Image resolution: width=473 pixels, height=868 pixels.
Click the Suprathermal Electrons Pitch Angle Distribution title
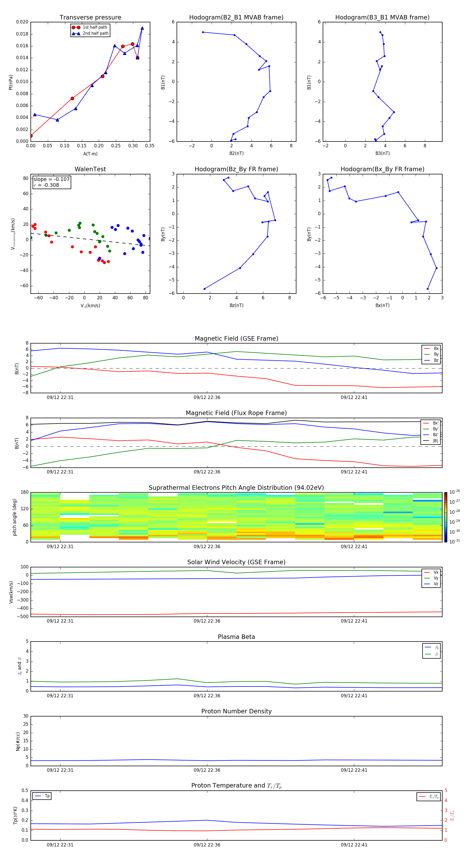click(x=236, y=488)
